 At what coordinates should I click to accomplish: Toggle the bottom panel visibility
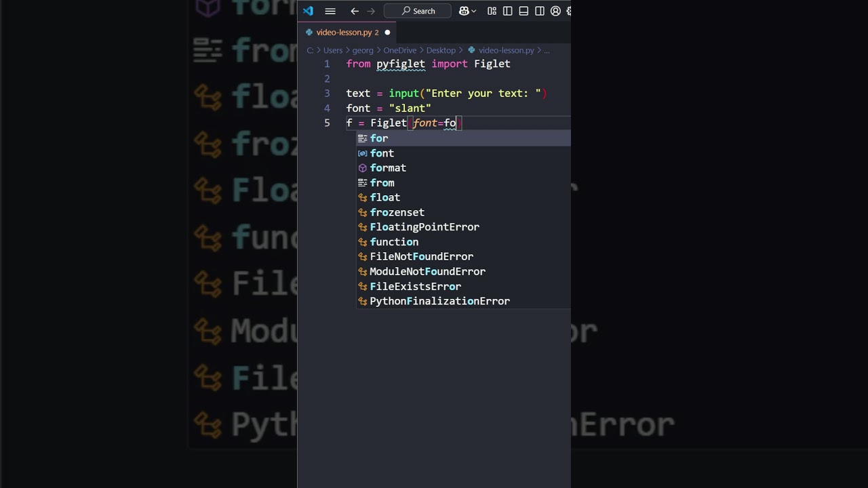point(524,11)
